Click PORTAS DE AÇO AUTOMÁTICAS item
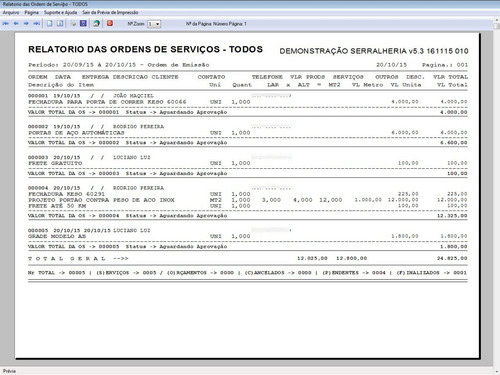This screenshot has width=500, height=375. tap(247, 133)
